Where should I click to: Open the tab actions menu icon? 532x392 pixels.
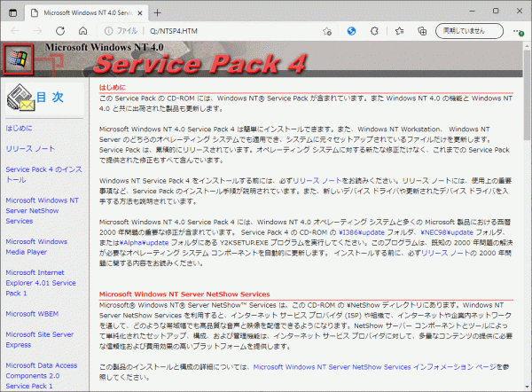(x=12, y=13)
